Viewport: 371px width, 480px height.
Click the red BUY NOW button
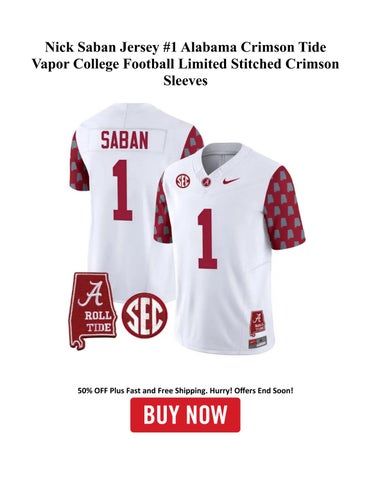coord(185,415)
